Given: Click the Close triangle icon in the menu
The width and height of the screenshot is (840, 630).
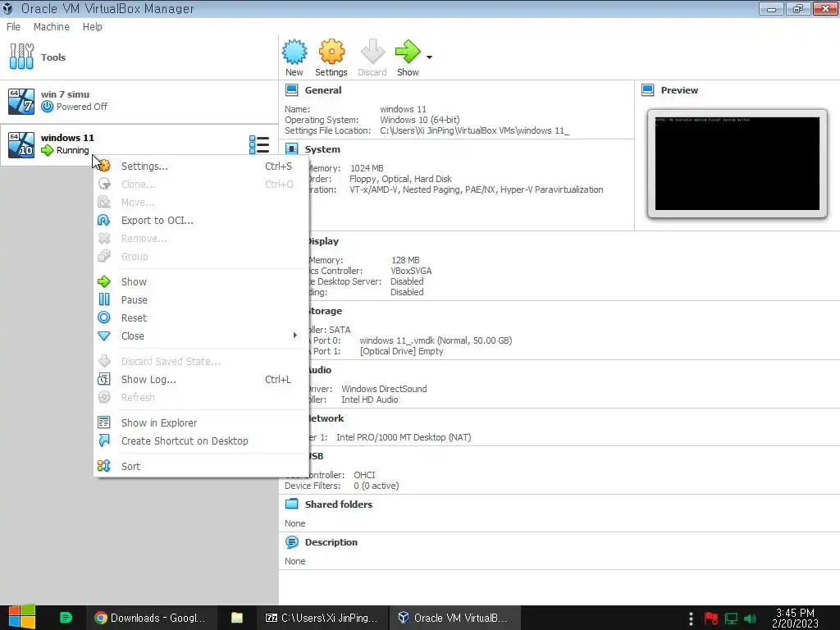Looking at the screenshot, I should click(104, 336).
